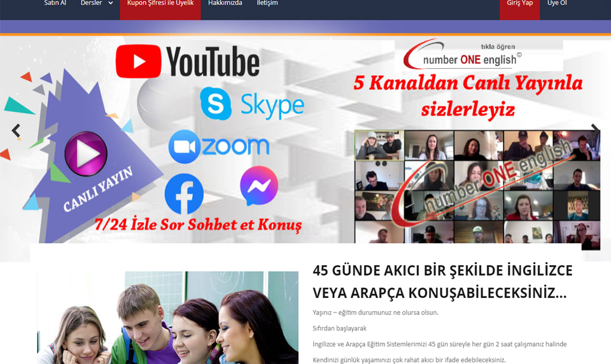Expand the Dersler dropdown arrow
The image size is (611, 364).
coord(111,3)
